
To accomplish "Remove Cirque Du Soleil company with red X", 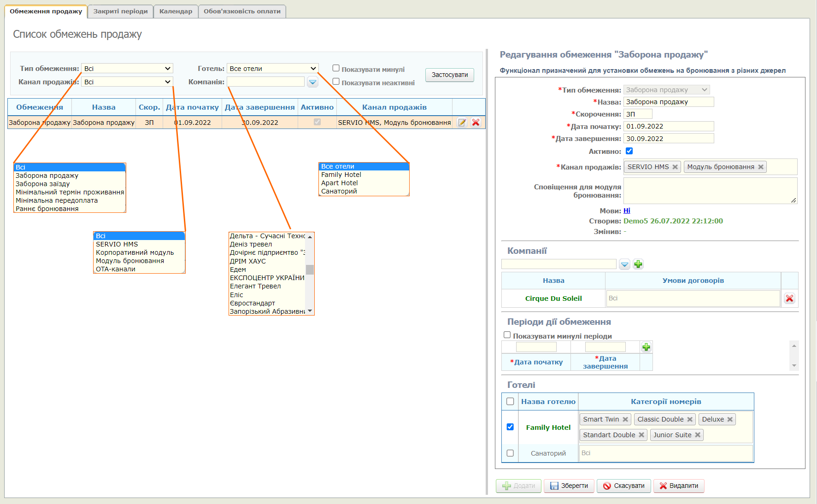I will pyautogui.click(x=789, y=299).
